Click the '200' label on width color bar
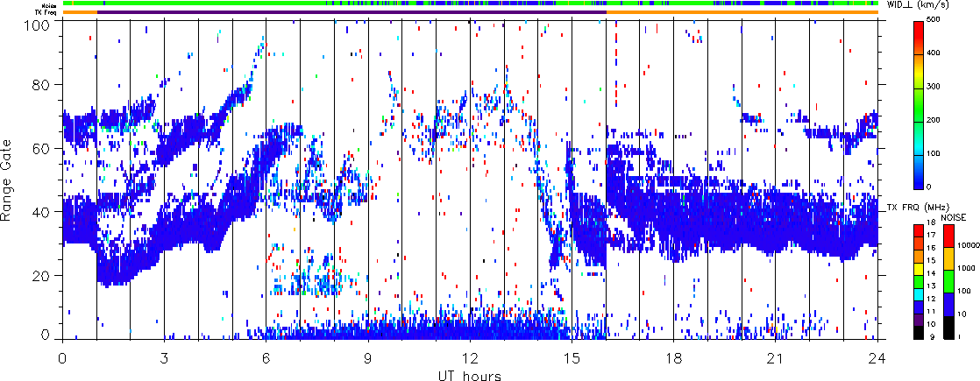The width and height of the screenshot is (980, 381). (x=933, y=121)
